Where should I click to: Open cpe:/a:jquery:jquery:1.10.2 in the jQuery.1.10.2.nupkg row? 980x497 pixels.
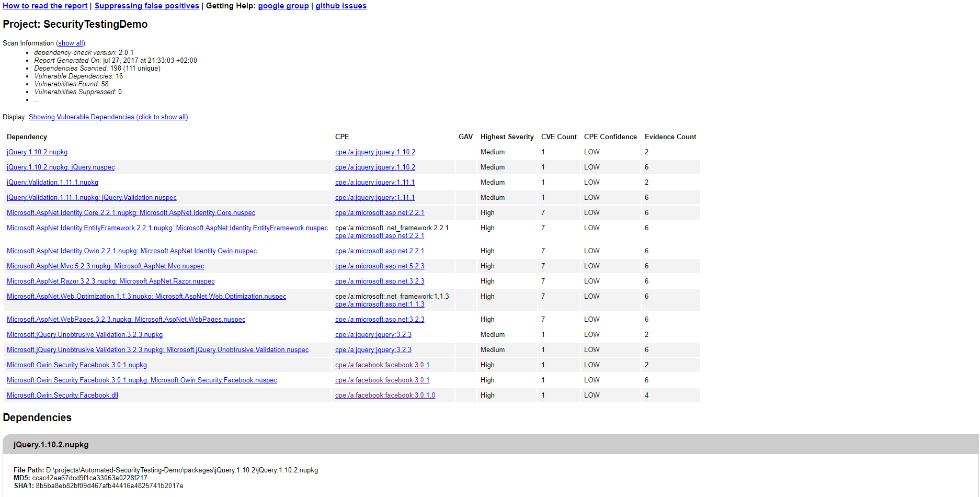click(x=375, y=152)
